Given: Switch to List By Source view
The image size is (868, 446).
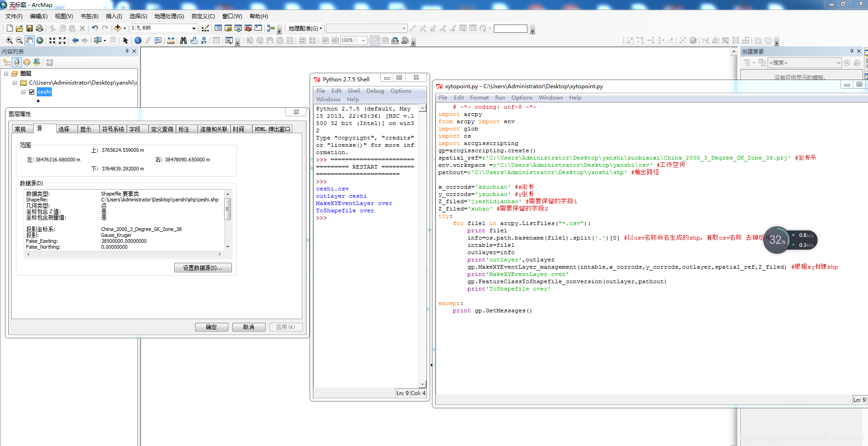Looking at the screenshot, I should 17,62.
